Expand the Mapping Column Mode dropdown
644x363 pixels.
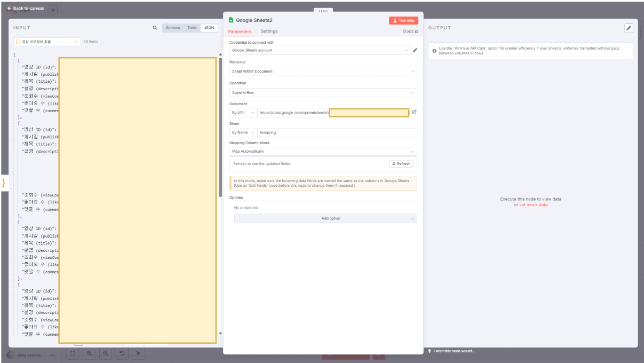(323, 151)
